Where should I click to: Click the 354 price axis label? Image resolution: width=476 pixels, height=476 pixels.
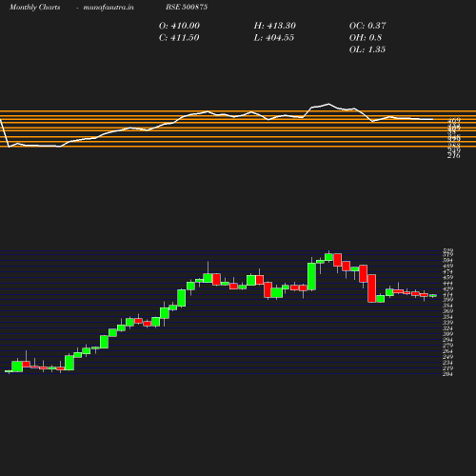pyautogui.click(x=447, y=317)
